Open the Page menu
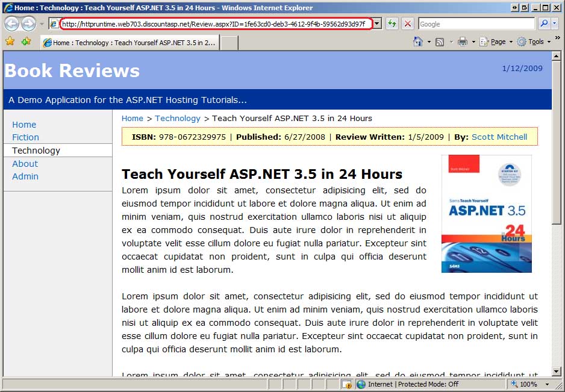This screenshot has height=392, width=565. pos(496,42)
